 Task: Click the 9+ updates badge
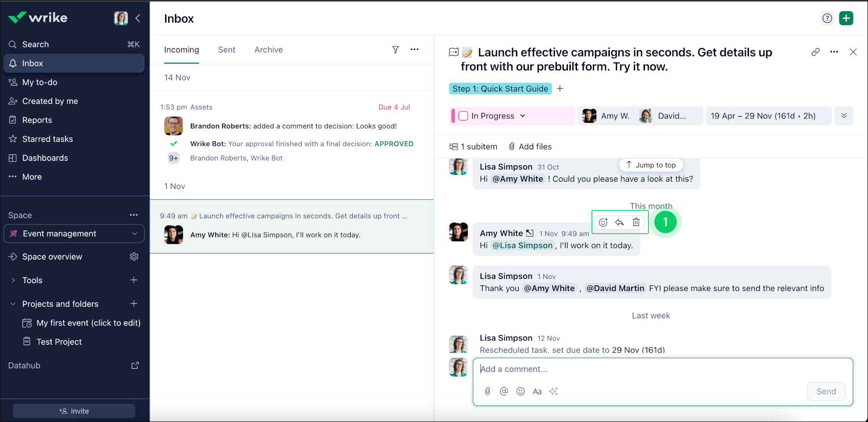[173, 158]
